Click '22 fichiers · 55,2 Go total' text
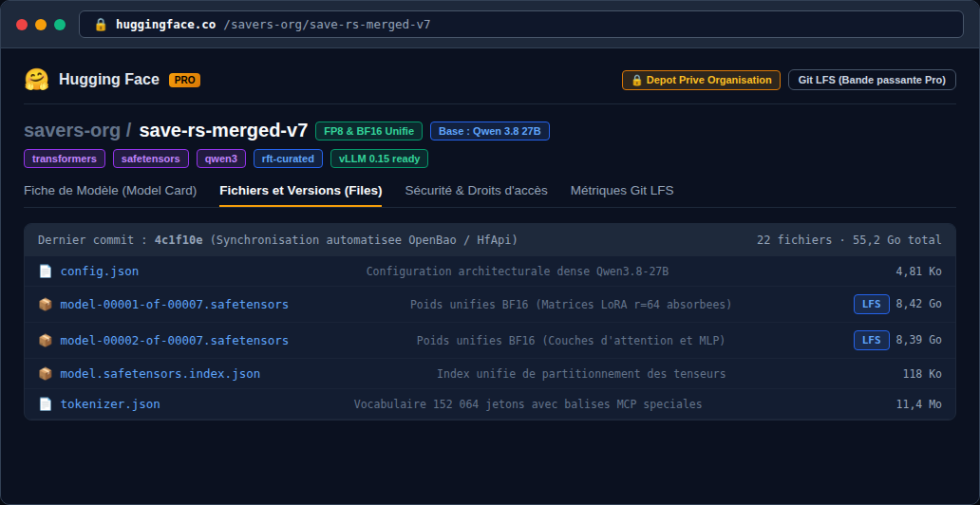 [849, 240]
